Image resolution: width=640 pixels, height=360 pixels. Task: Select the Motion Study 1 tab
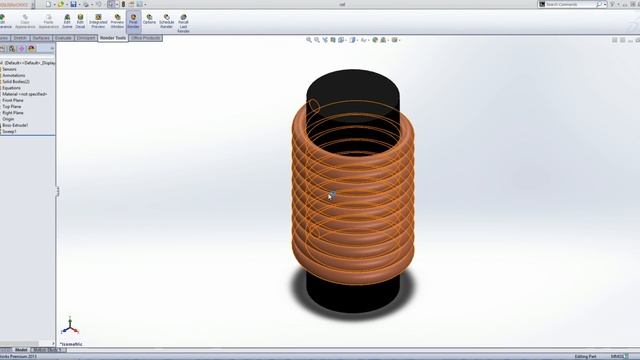pos(47,350)
